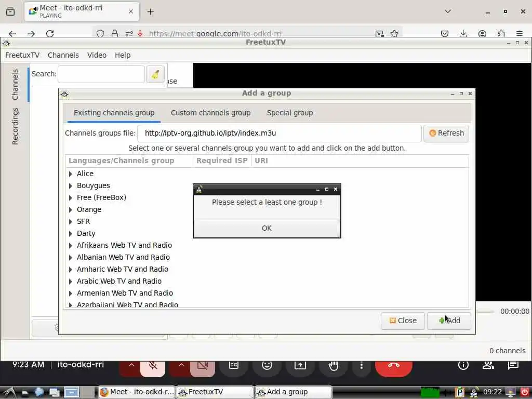Image resolution: width=532 pixels, height=399 pixels.
Task: Click the channel Search field
Action: 101,74
